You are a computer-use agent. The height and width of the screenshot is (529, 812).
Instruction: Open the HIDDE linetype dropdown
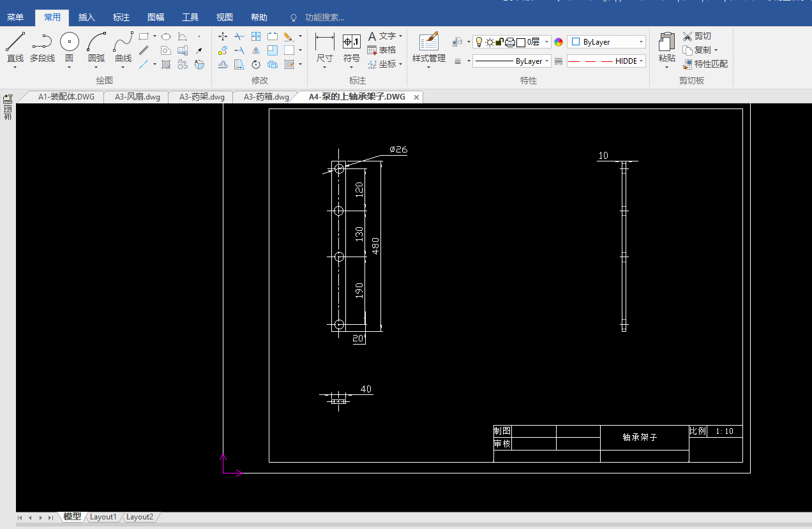pyautogui.click(x=606, y=61)
